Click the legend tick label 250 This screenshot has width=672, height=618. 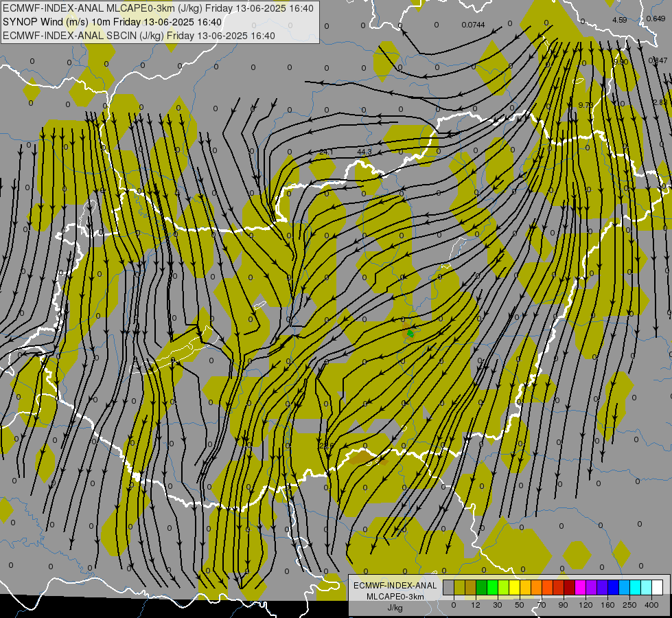[629, 605]
